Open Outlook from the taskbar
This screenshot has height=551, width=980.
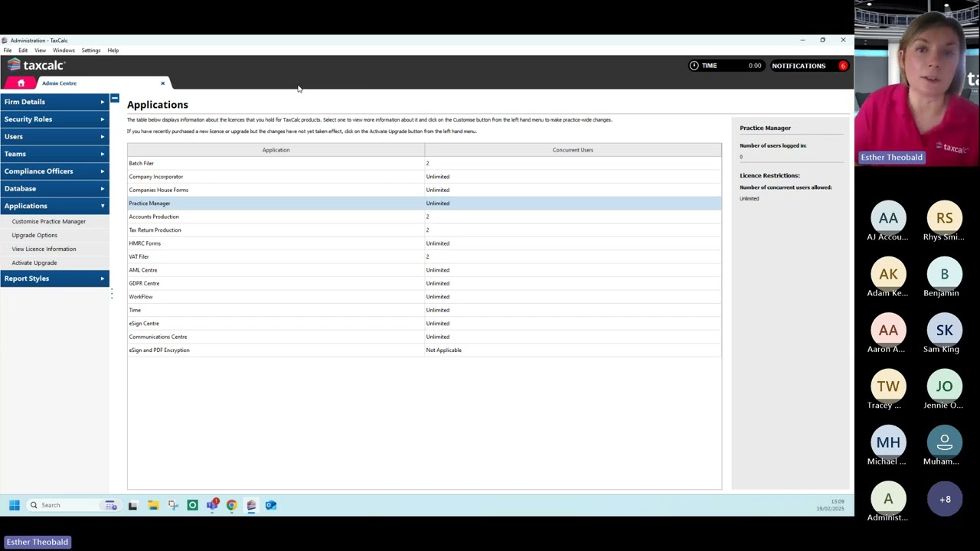[270, 505]
